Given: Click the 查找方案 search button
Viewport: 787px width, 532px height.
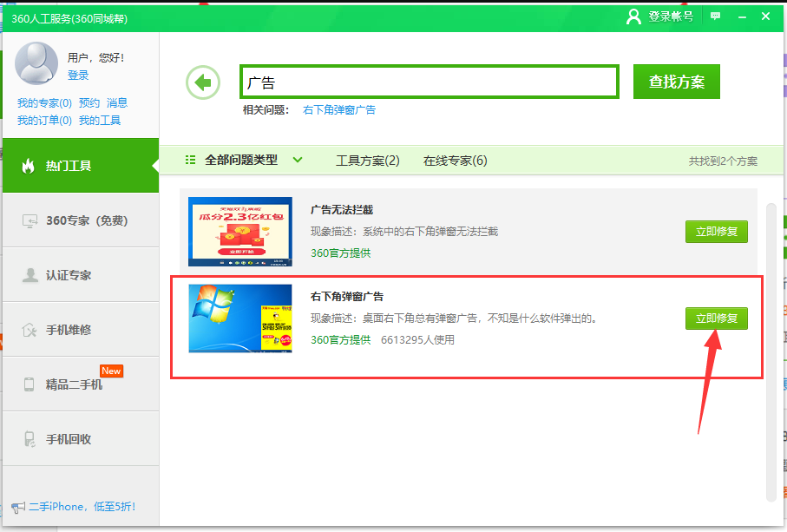Looking at the screenshot, I should click(x=676, y=82).
